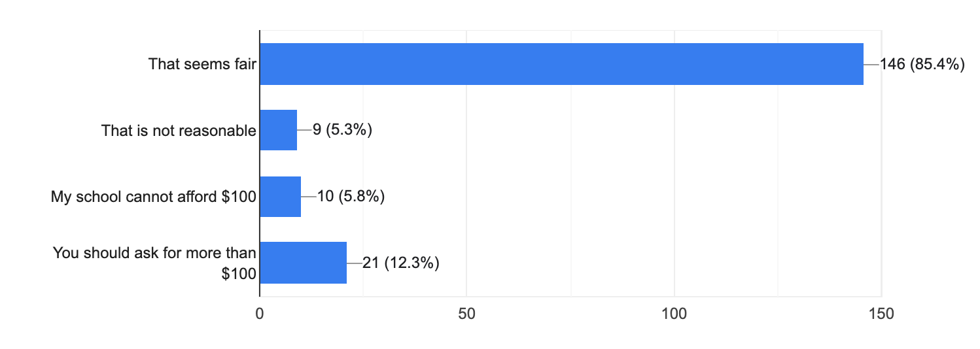The width and height of the screenshot is (980, 349).
Task: Select the 21 (12.3%) value label
Action: coord(400,263)
